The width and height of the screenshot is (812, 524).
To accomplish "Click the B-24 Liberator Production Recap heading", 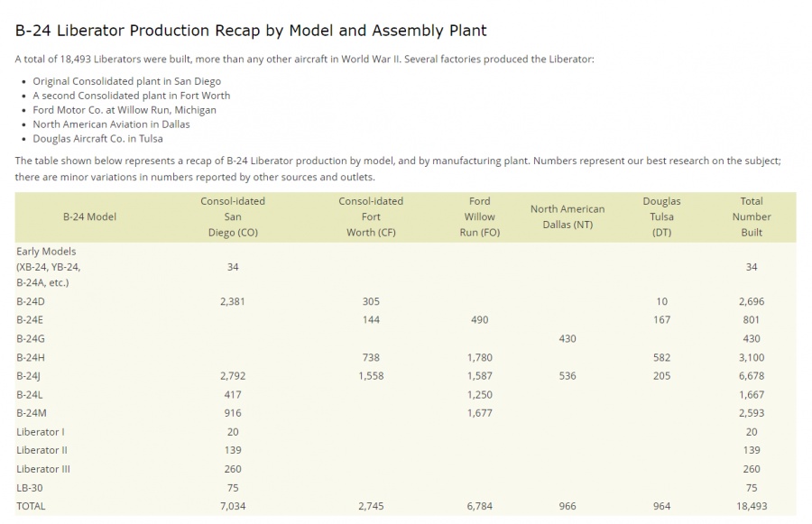I will [251, 31].
